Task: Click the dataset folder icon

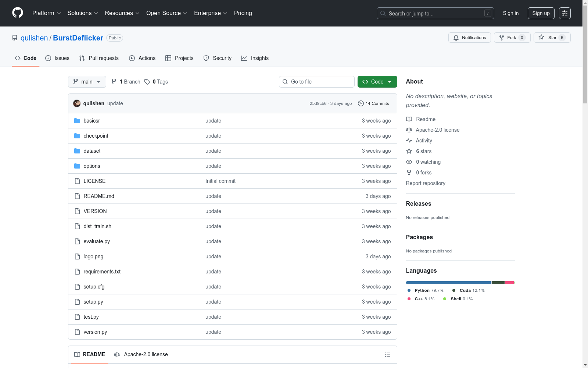Action: (77, 151)
